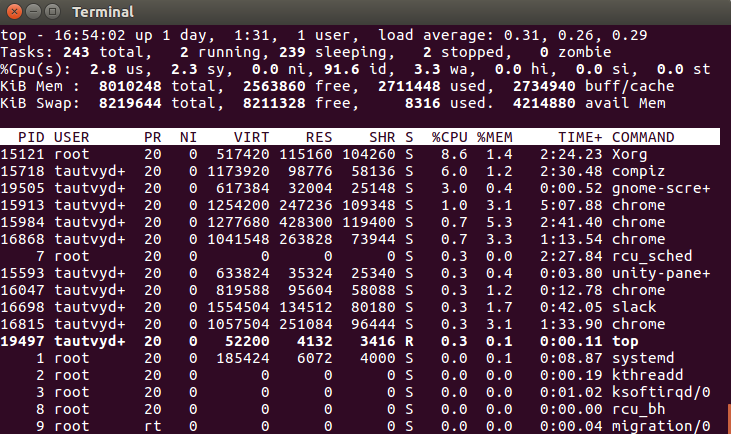Click the orange scrollbar thumb at right edge

click(727, 417)
